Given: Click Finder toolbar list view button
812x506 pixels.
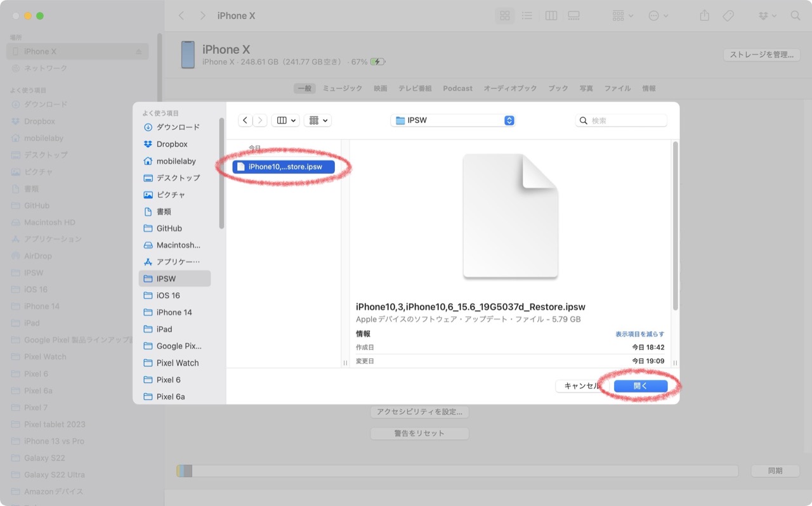Looking at the screenshot, I should [x=527, y=16].
